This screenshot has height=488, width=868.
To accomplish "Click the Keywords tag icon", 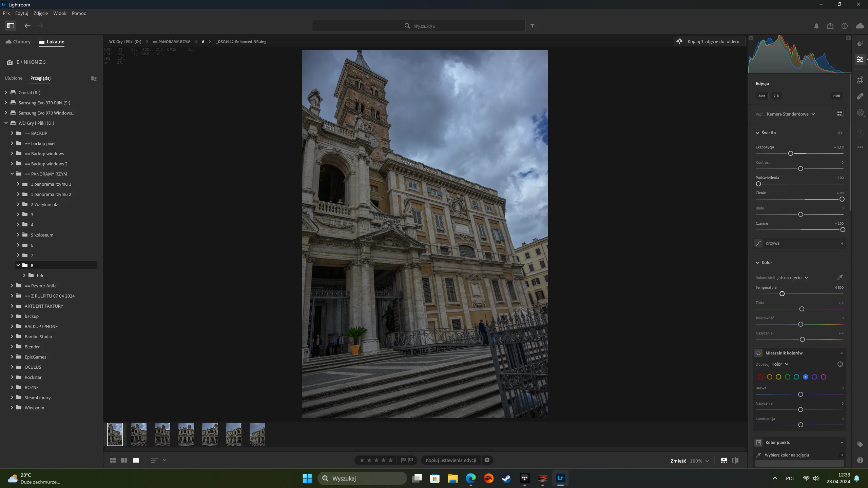I will [x=860, y=444].
